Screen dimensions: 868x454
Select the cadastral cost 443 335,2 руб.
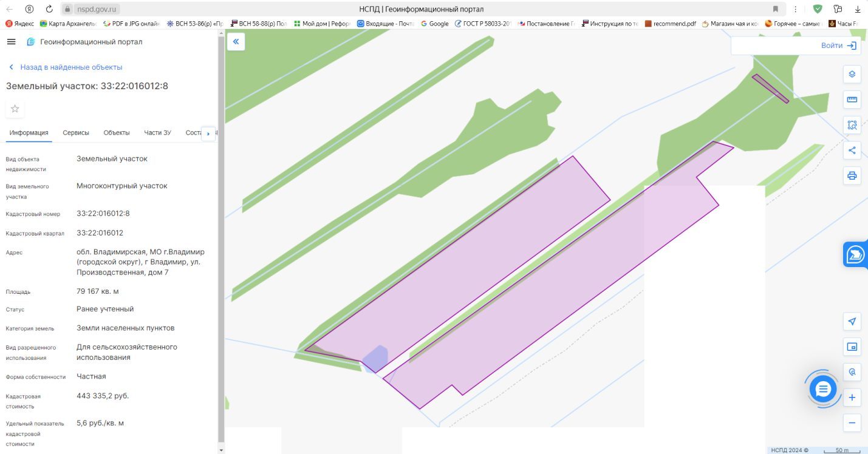tap(103, 396)
